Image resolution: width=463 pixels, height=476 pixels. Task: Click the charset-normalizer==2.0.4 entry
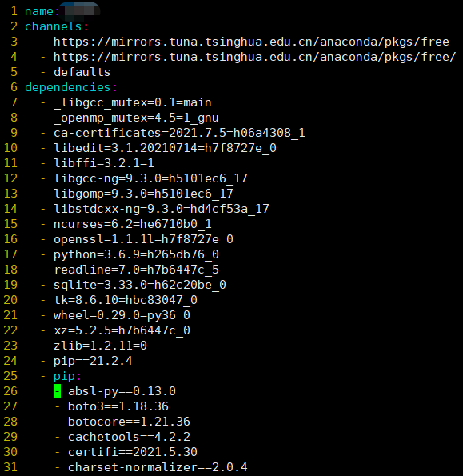tap(158, 467)
